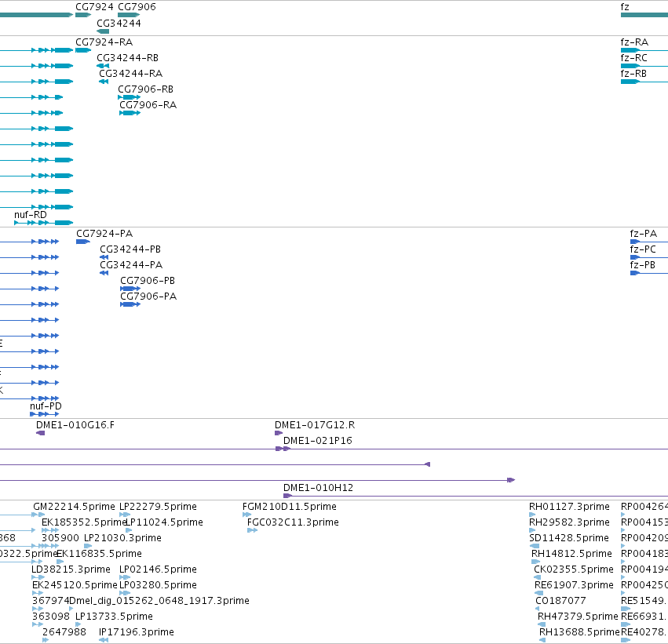Viewport: 668px width, 644px height.
Task: Click the glyph under the DME1-010G16.F label
Action: [x=41, y=433]
